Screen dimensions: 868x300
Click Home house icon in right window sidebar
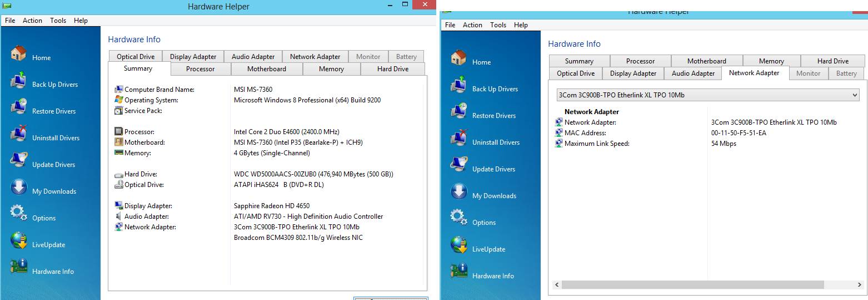tap(458, 58)
